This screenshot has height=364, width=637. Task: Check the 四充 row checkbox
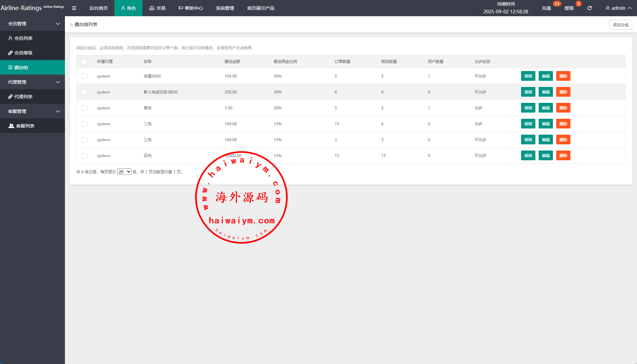pos(84,156)
